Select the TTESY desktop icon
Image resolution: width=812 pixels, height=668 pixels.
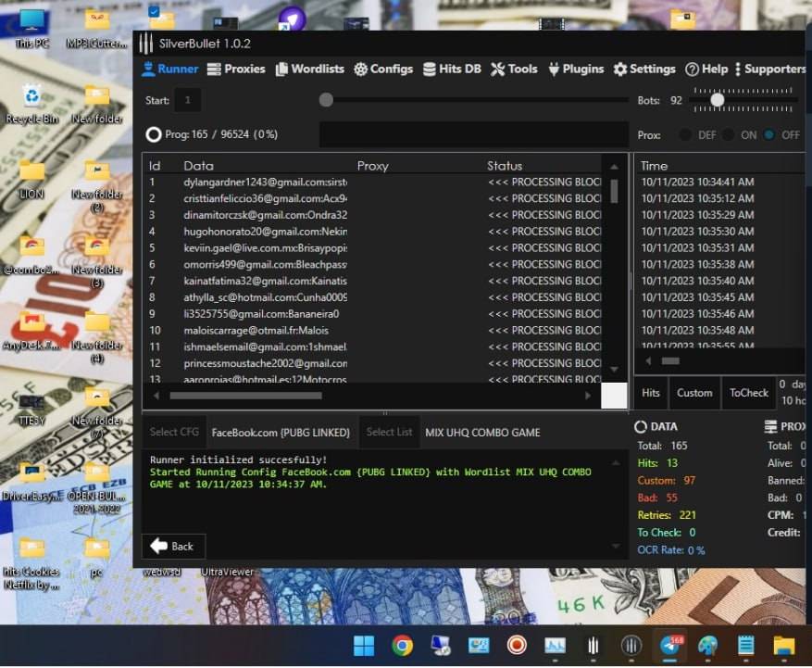(x=31, y=410)
